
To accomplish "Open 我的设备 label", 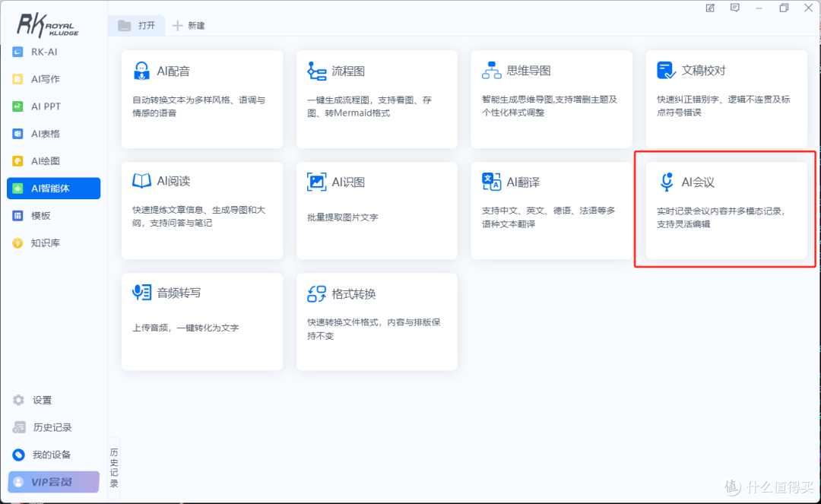I will [52, 455].
